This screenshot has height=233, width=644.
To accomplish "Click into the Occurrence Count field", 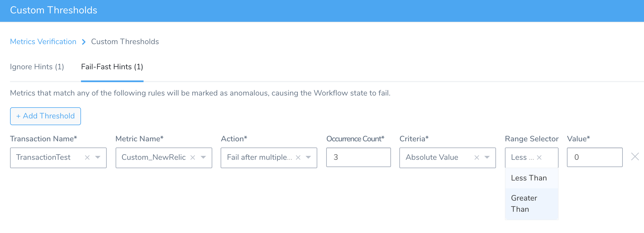I will point(359,157).
